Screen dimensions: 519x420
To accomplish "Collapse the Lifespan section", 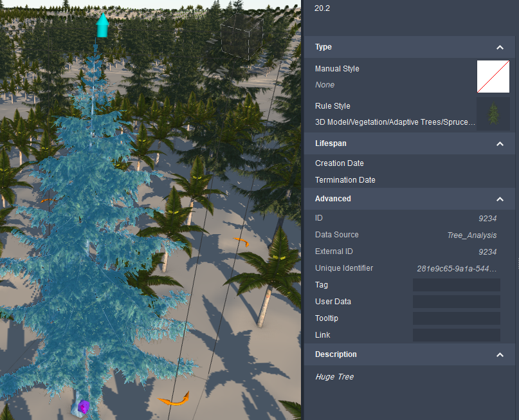I will [500, 143].
